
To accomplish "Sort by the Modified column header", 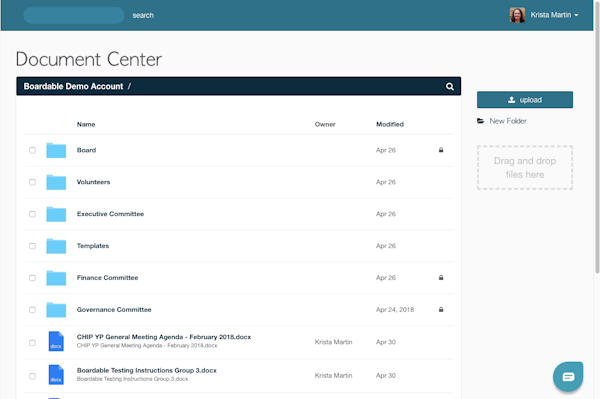I will point(390,124).
